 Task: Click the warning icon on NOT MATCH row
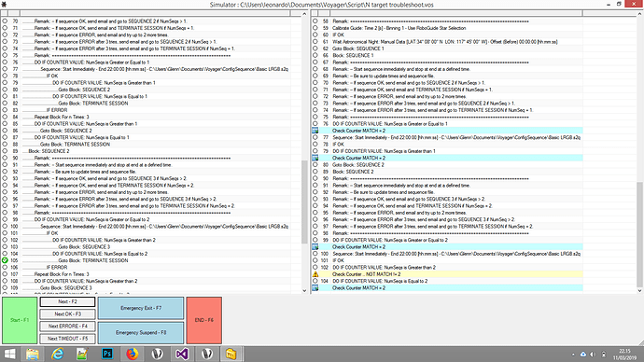[315, 274]
